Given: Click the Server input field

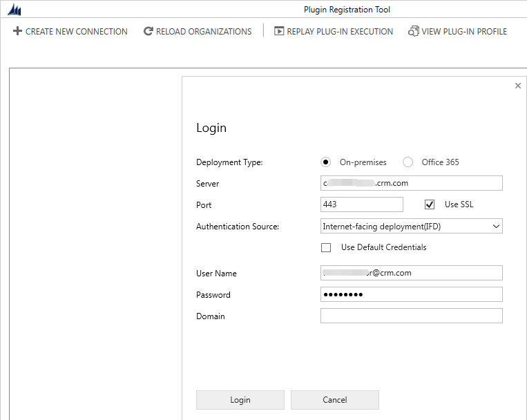Looking at the screenshot, I should (x=412, y=183).
